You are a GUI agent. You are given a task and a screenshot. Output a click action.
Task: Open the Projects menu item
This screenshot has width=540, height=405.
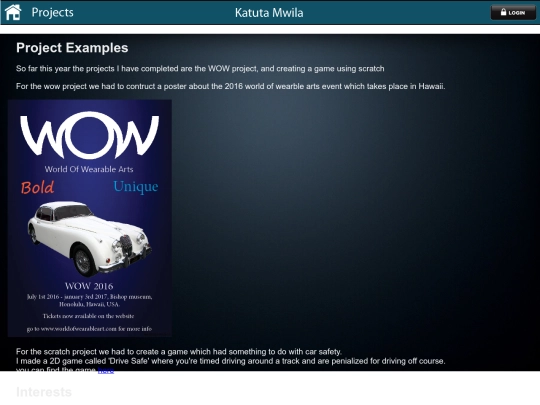(52, 12)
